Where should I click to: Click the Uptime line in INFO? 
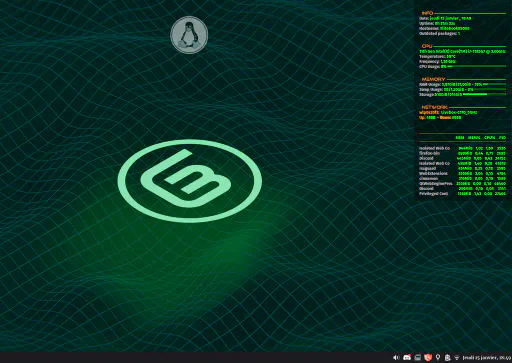coord(437,23)
